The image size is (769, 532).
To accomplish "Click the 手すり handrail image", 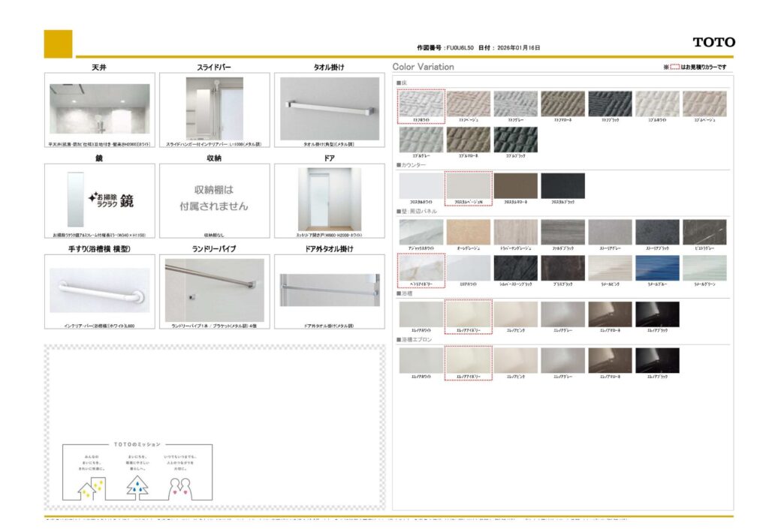I will pyautogui.click(x=100, y=290).
